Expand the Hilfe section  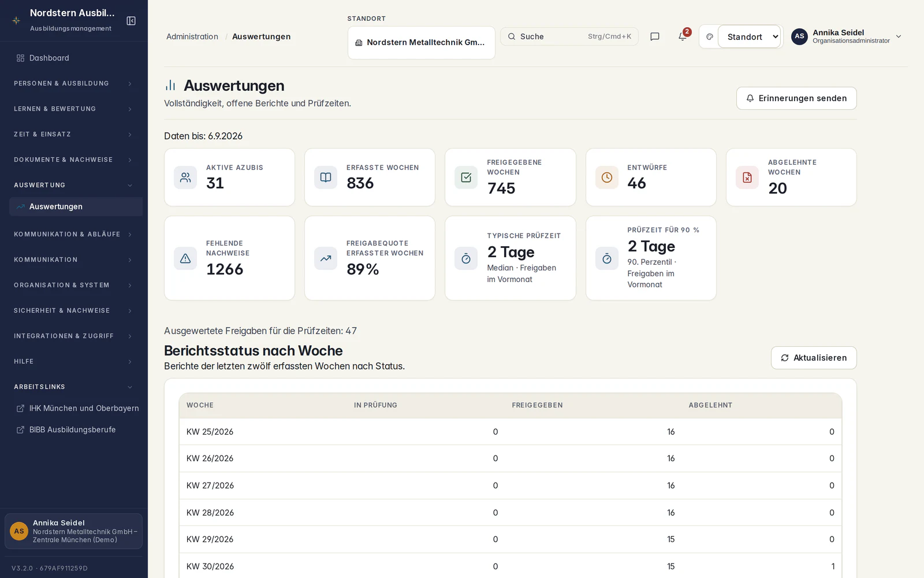coord(74,361)
